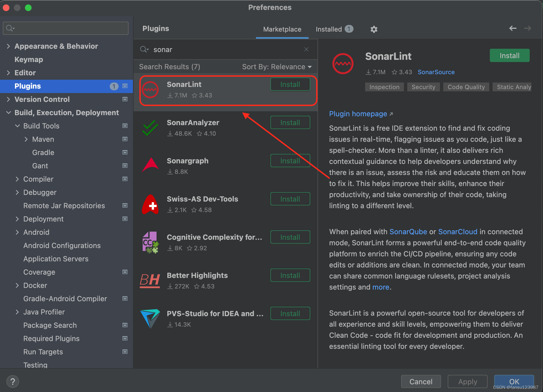543x392 pixels.
Task: Install SonarLint from results list
Action: pos(290,84)
